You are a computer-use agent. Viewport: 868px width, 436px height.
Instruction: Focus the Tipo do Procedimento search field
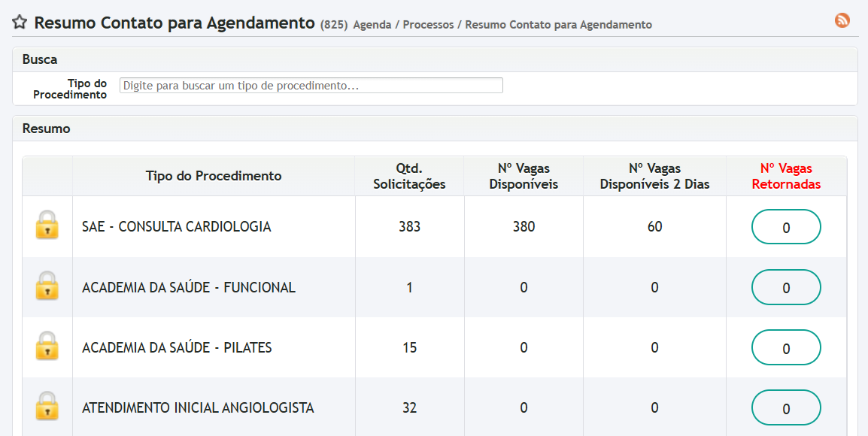click(311, 86)
